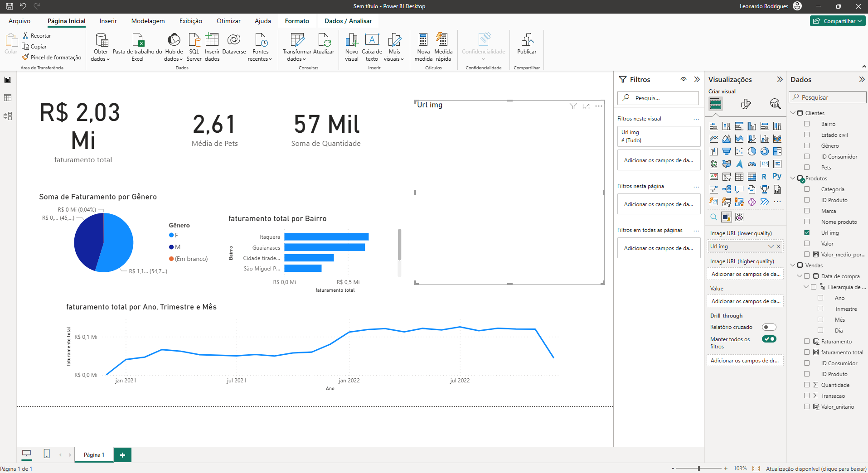Insert Caixa de texto from ribbon
This screenshot has height=473, width=868.
372,47
